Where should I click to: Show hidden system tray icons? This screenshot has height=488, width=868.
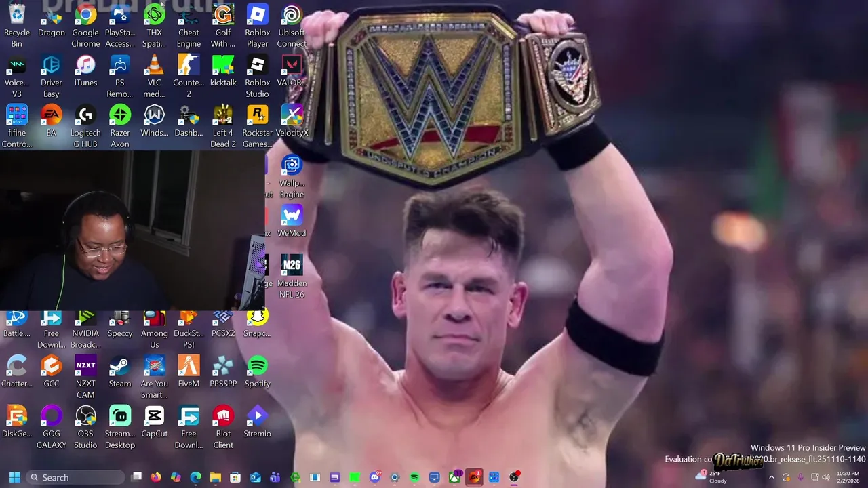click(772, 477)
